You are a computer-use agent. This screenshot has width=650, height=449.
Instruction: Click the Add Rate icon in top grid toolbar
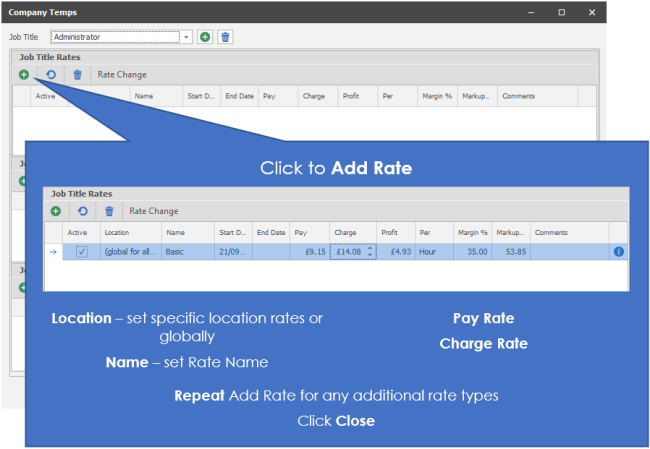coord(23,74)
